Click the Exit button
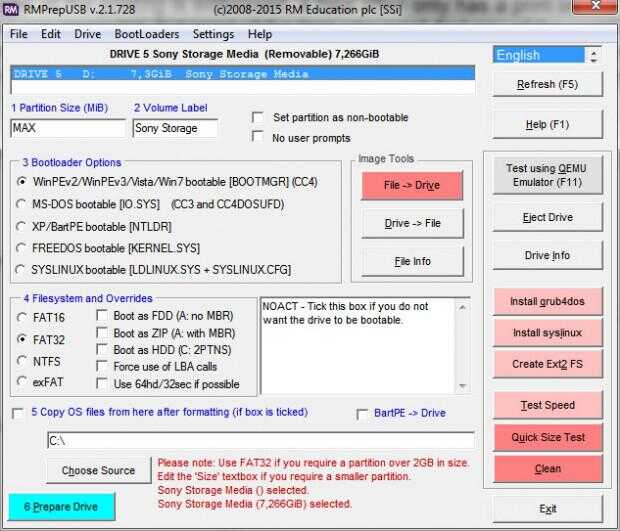Screen dimensions: 620x531 548,509
